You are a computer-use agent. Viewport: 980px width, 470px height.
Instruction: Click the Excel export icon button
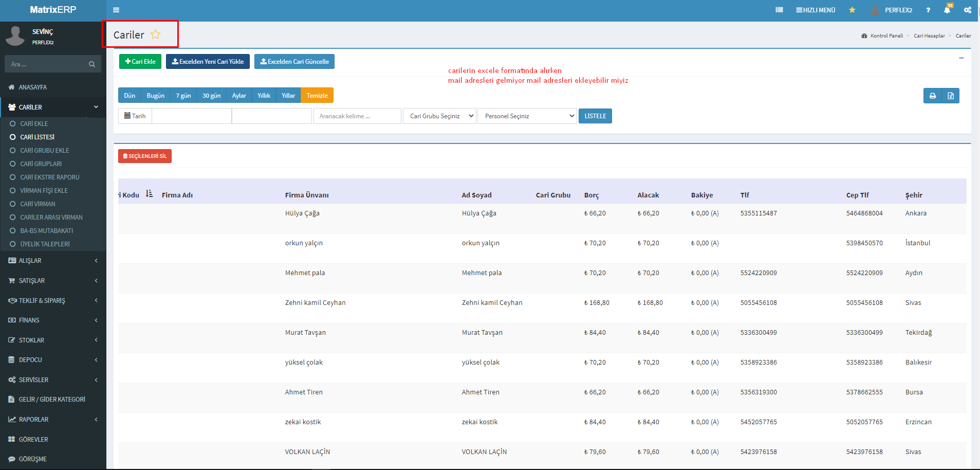coord(950,96)
